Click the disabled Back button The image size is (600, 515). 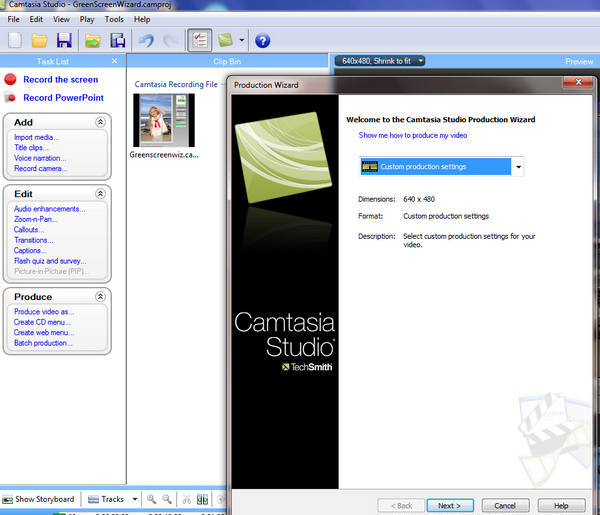point(401,505)
